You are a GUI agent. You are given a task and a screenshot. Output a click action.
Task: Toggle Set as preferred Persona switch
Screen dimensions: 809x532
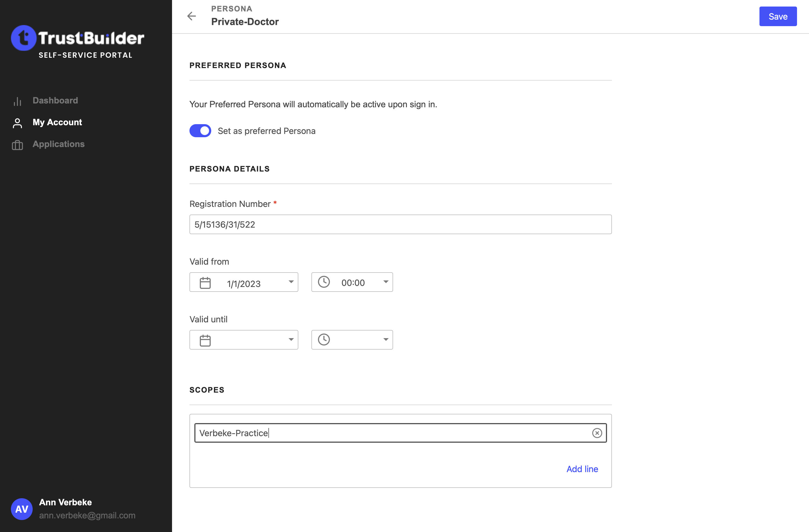tap(200, 131)
